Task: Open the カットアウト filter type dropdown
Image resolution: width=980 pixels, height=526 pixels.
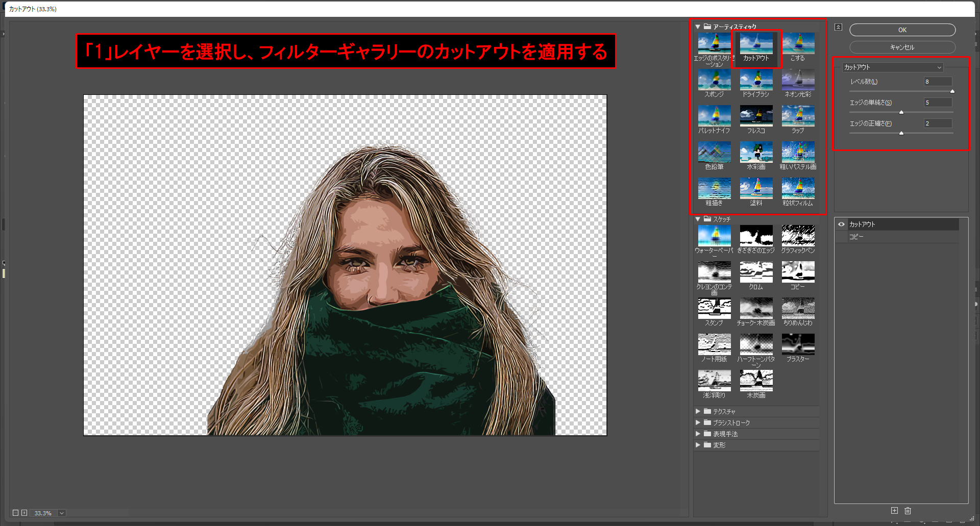Action: click(x=892, y=67)
